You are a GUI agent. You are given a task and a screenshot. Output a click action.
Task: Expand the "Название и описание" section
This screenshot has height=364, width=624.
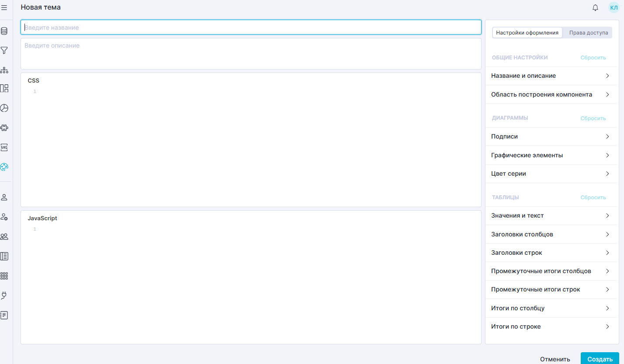point(550,76)
